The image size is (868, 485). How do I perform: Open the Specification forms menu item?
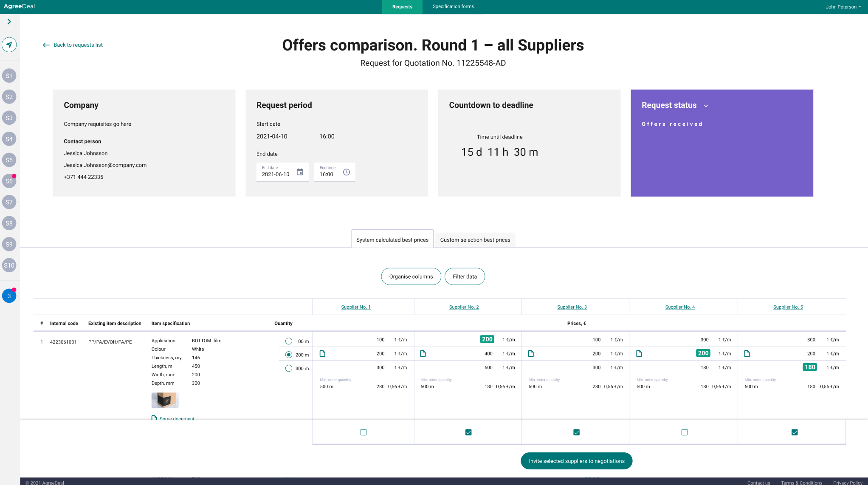453,6
